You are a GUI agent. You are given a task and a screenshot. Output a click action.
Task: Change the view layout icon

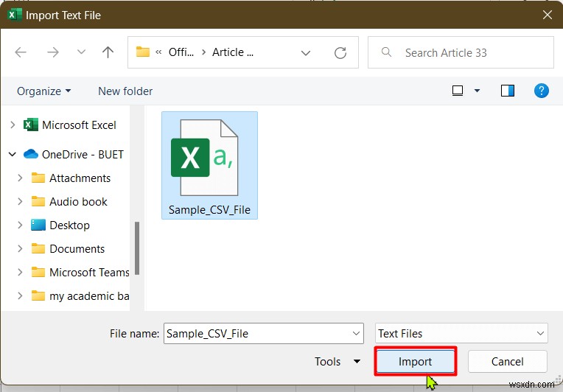[458, 91]
